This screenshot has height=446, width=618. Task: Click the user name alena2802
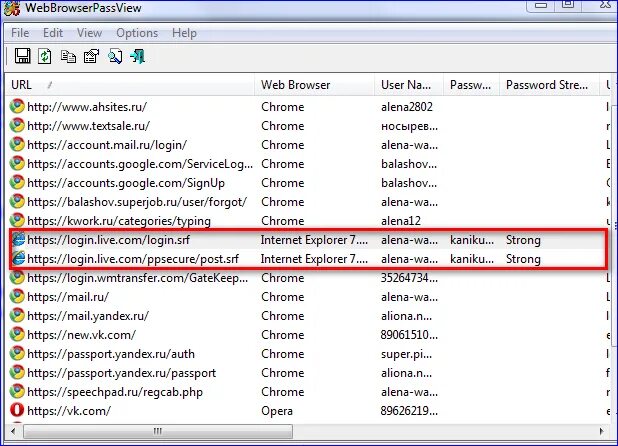[406, 106]
